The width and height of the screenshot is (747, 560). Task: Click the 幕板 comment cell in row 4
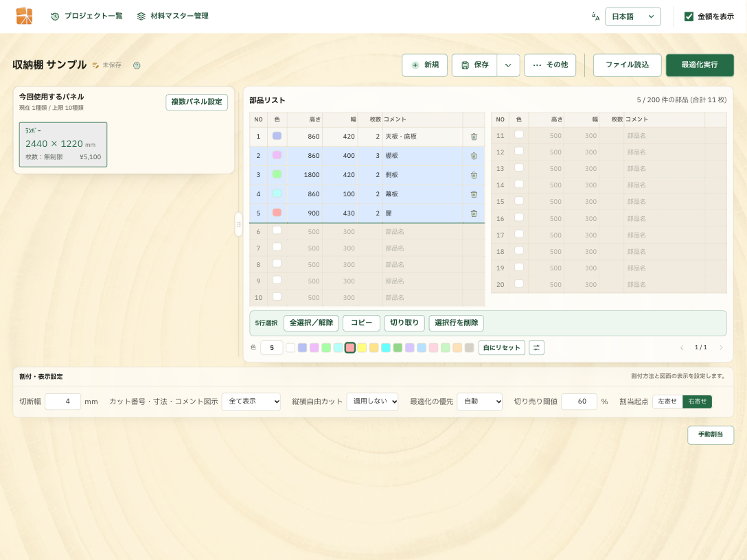422,194
